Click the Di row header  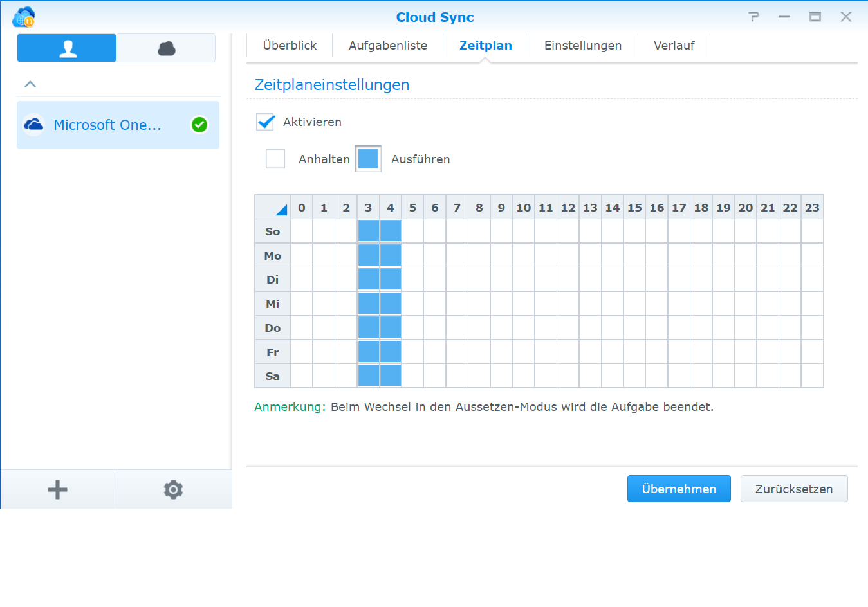point(273,280)
